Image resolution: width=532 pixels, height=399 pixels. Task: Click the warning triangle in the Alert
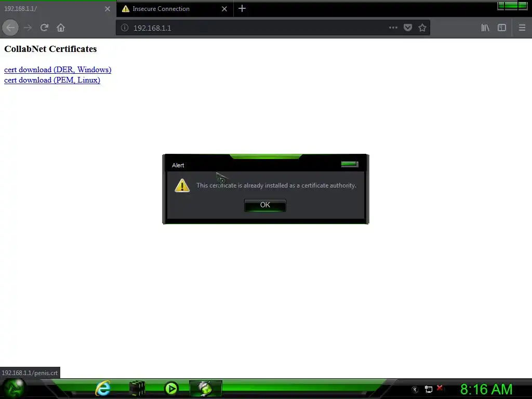tap(182, 185)
